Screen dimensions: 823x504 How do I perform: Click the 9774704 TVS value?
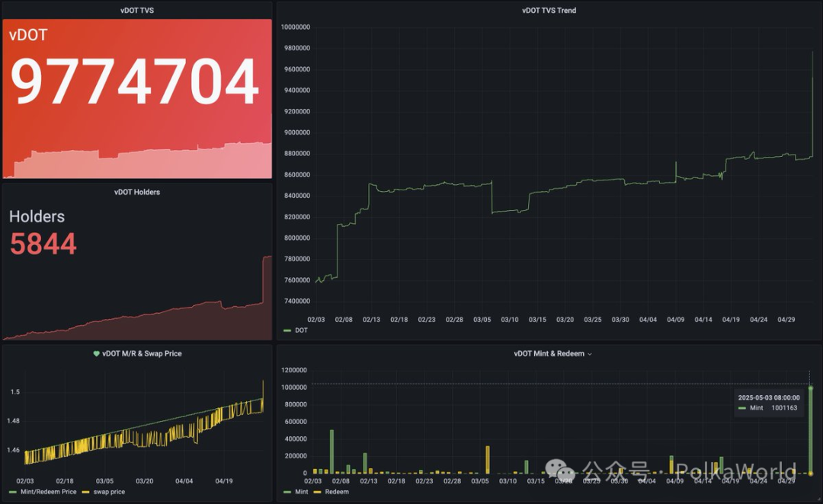coord(135,81)
